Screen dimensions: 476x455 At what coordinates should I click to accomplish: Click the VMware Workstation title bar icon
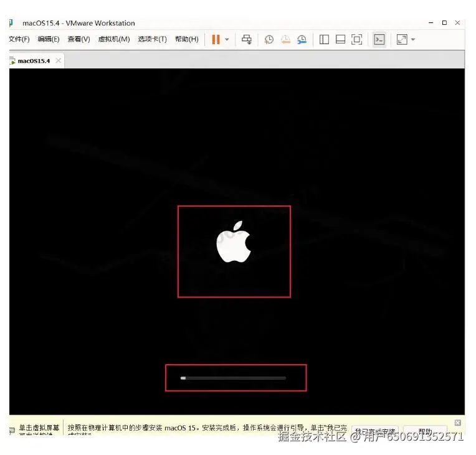pos(11,23)
